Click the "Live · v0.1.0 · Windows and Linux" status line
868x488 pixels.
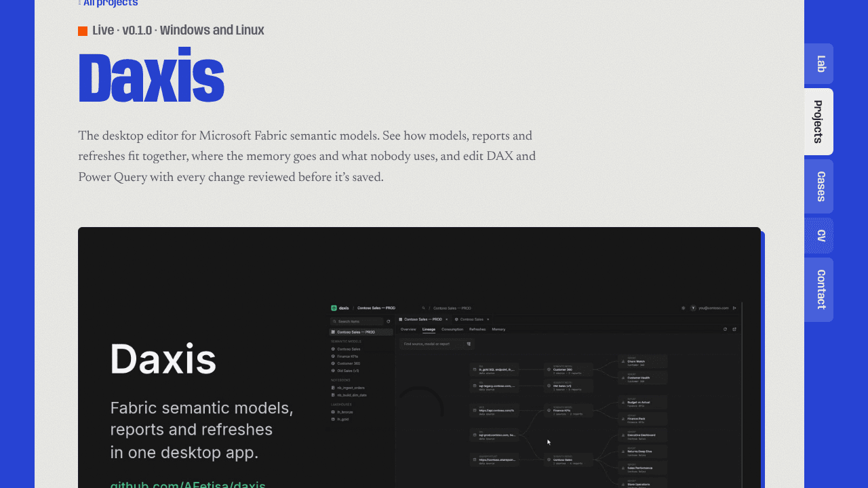coord(171,30)
